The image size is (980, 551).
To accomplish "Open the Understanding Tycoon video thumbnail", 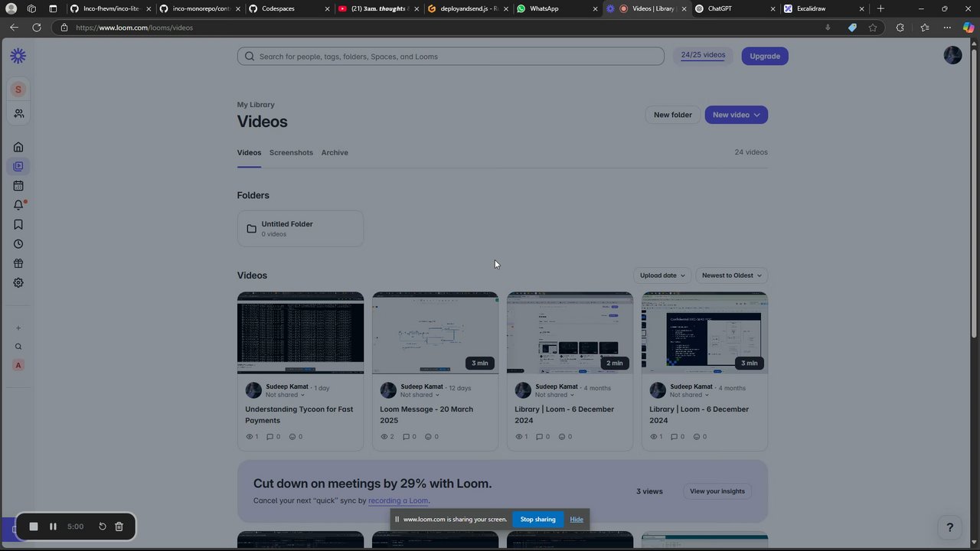I will pyautogui.click(x=300, y=333).
